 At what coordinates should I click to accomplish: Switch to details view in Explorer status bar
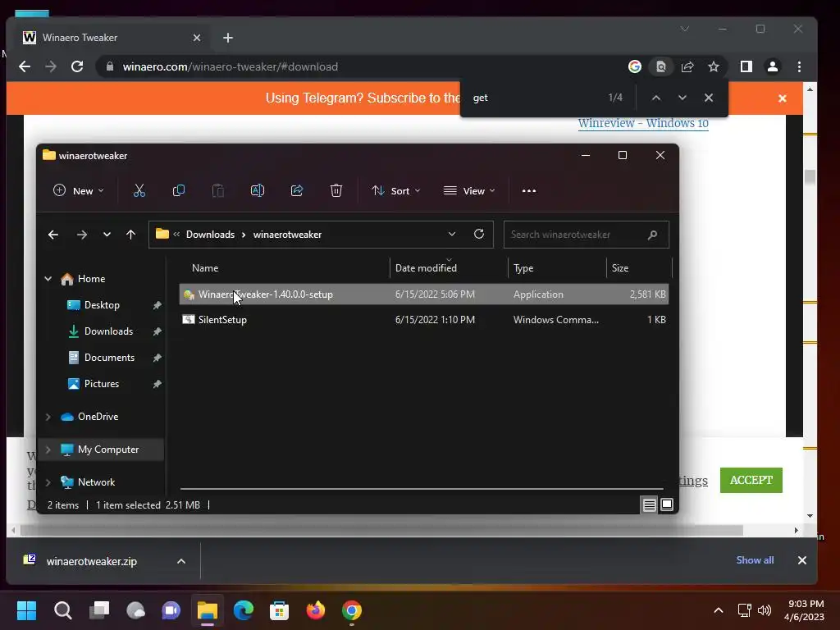650,504
